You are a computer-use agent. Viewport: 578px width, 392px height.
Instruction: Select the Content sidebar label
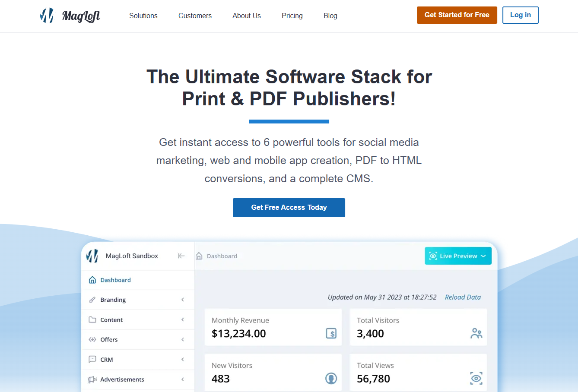(111, 320)
